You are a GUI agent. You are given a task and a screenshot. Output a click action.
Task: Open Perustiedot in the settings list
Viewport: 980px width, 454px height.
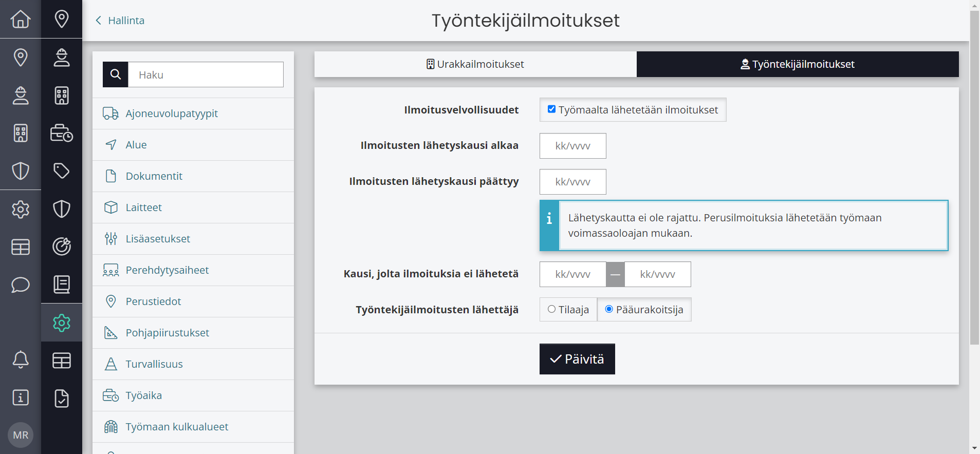[193, 301]
